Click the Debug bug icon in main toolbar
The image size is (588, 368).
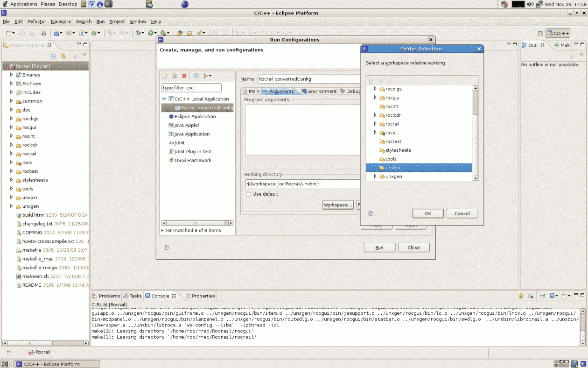click(x=139, y=33)
